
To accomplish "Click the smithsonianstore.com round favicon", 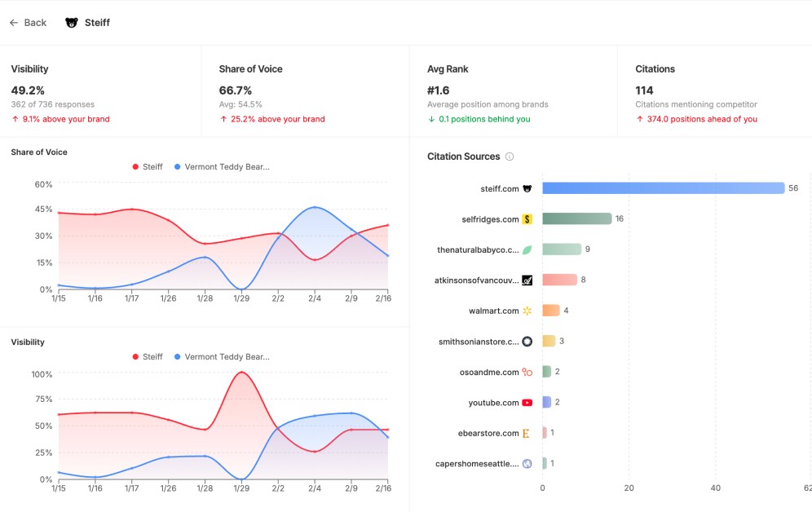I will [x=527, y=342].
